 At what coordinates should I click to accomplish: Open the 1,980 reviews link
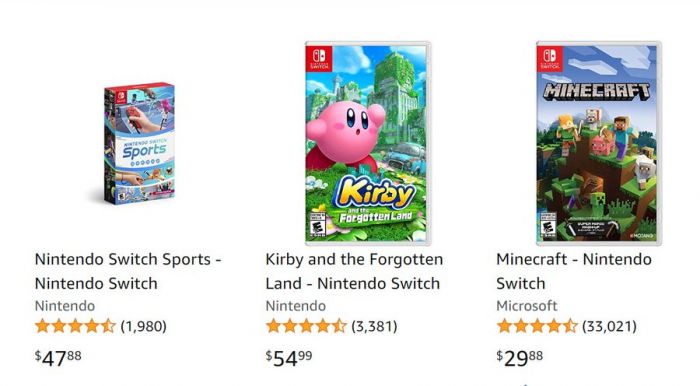(143, 326)
